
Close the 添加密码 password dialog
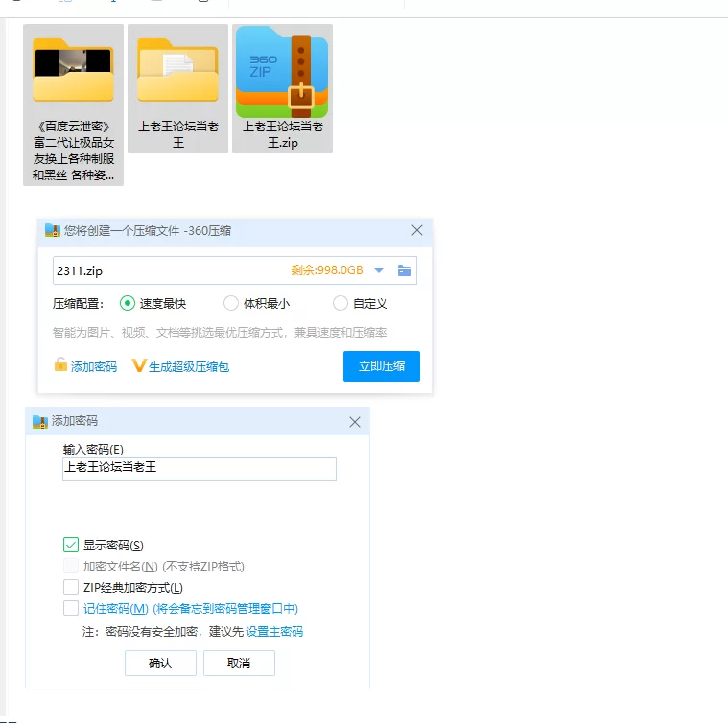pyautogui.click(x=355, y=421)
